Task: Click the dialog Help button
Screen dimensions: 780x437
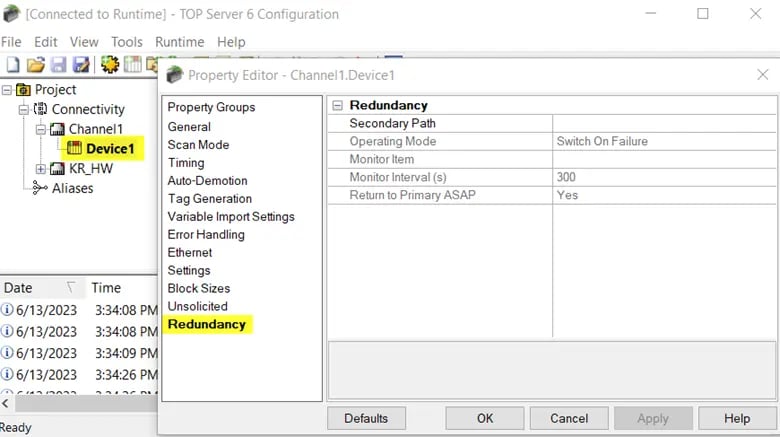Action: pos(737,418)
